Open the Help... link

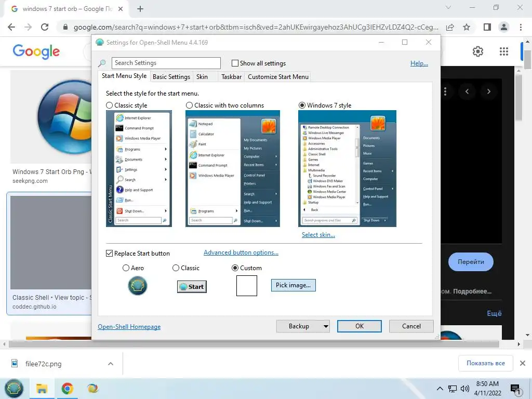(419, 63)
